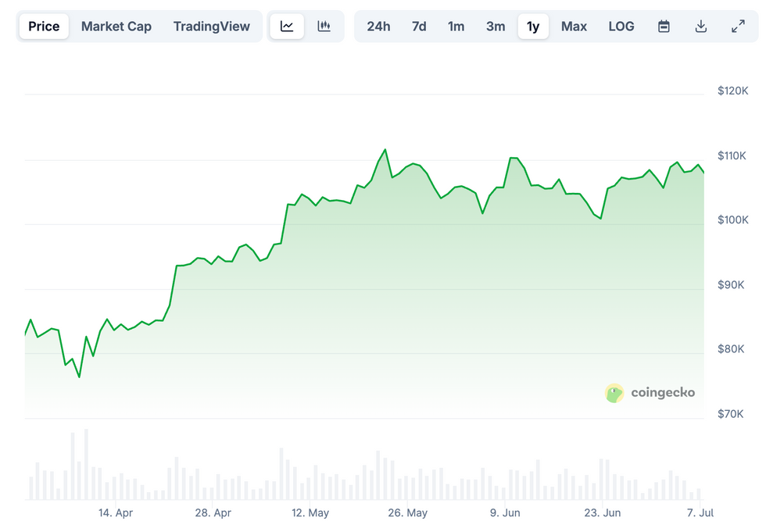
Task: Expand chart to fullscreen
Action: pos(738,27)
